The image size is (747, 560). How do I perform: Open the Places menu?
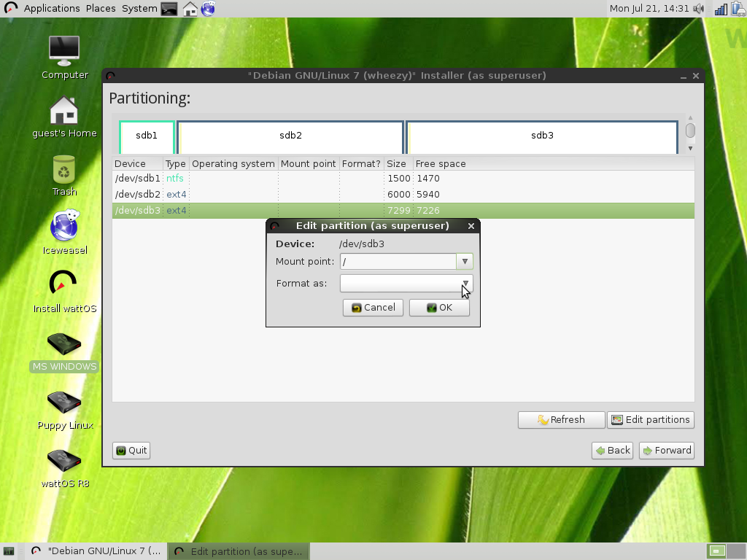tap(101, 9)
